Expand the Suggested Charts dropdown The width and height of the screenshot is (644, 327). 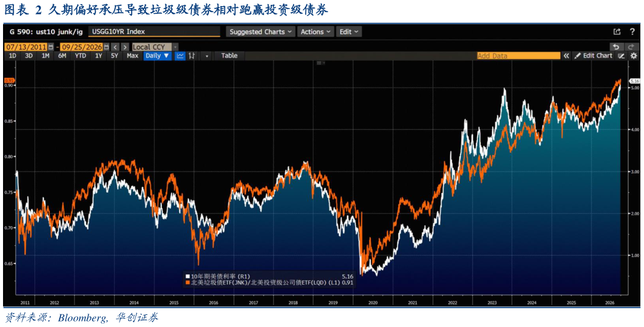pos(261,31)
